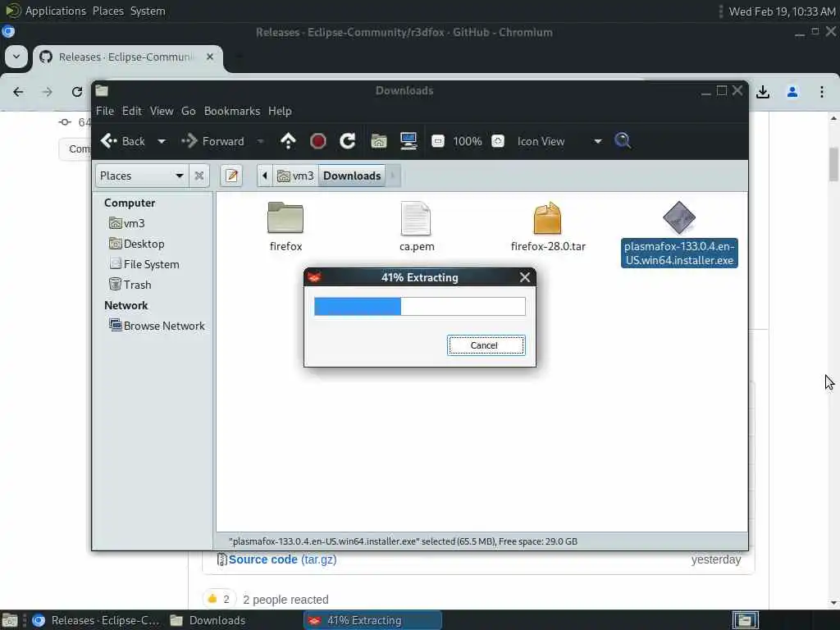Screen dimensions: 840x630
Task: Cancel the extraction dialog
Action: (x=486, y=345)
